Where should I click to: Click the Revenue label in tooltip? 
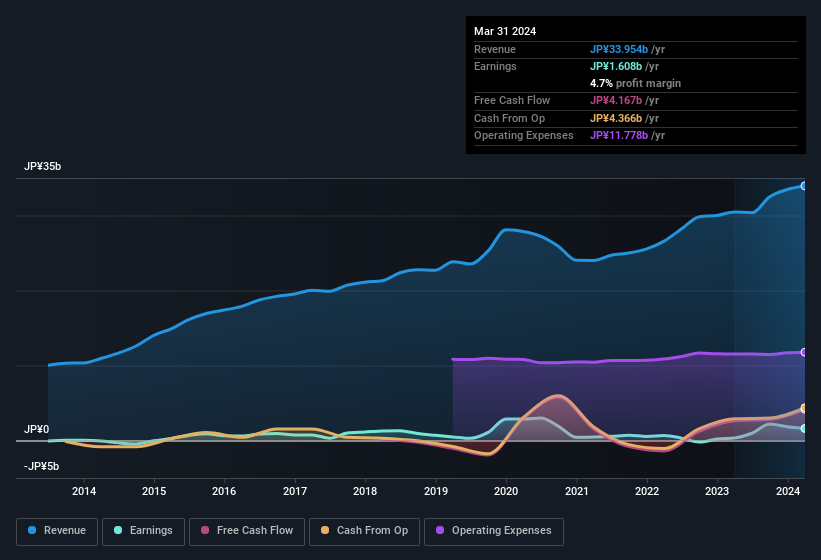pyautogui.click(x=495, y=49)
